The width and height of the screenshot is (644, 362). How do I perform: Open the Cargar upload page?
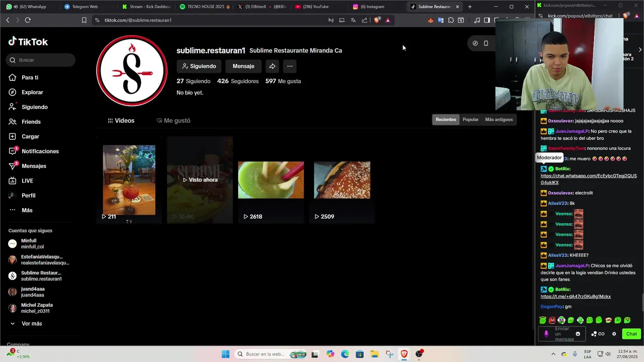[x=30, y=136]
